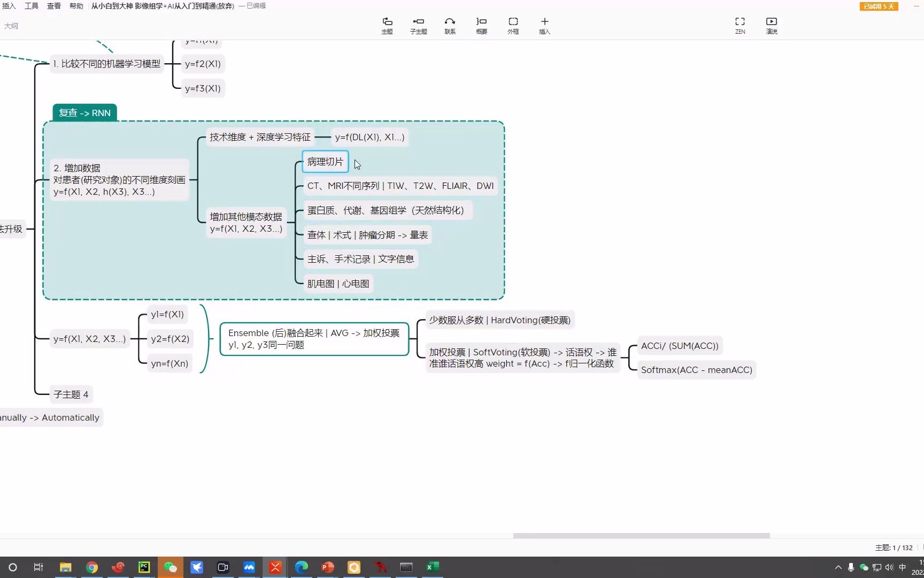The height and width of the screenshot is (578, 924).
Task: Enter ZEN mode
Action: click(x=740, y=25)
